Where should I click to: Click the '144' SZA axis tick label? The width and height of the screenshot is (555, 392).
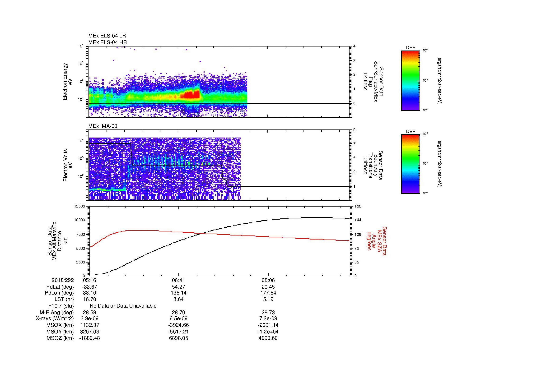[x=358, y=220]
